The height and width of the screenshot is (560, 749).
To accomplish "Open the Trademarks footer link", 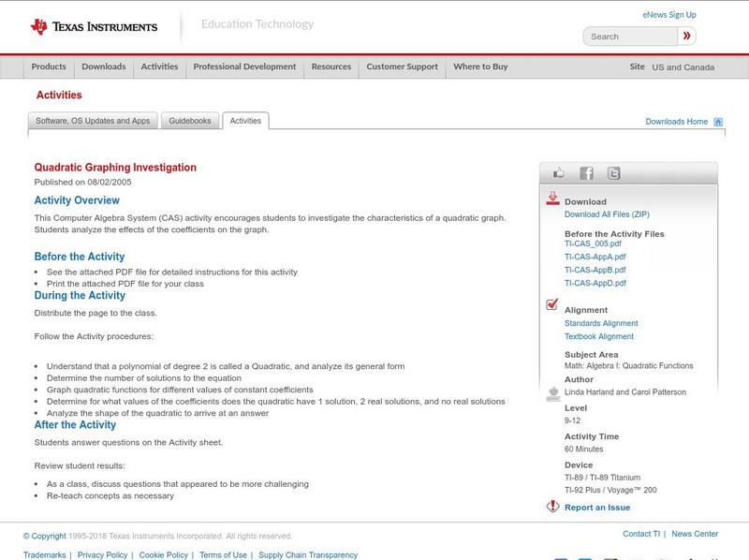I will (44, 555).
